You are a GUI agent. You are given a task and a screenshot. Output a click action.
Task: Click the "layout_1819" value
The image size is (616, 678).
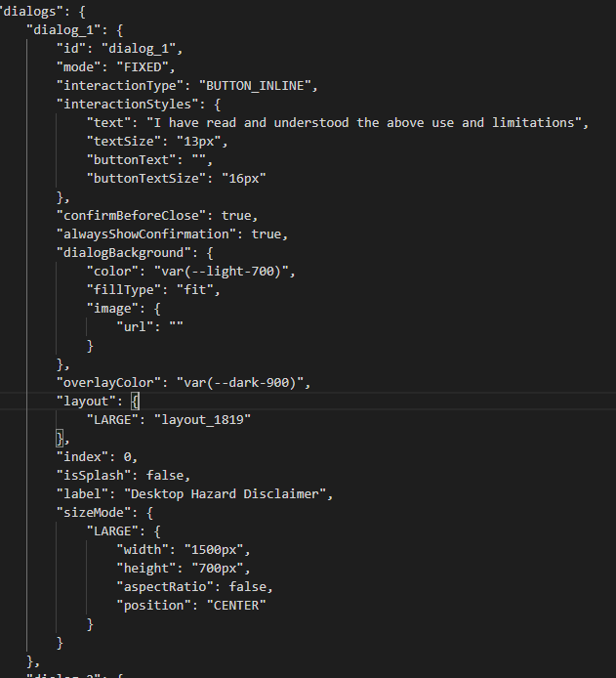(207, 419)
